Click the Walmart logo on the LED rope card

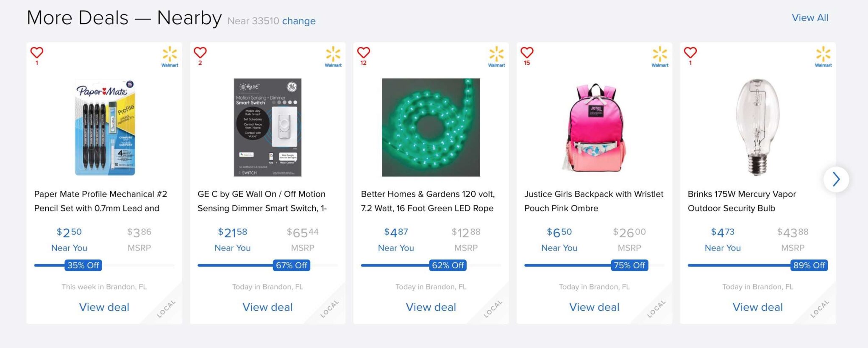(x=496, y=56)
